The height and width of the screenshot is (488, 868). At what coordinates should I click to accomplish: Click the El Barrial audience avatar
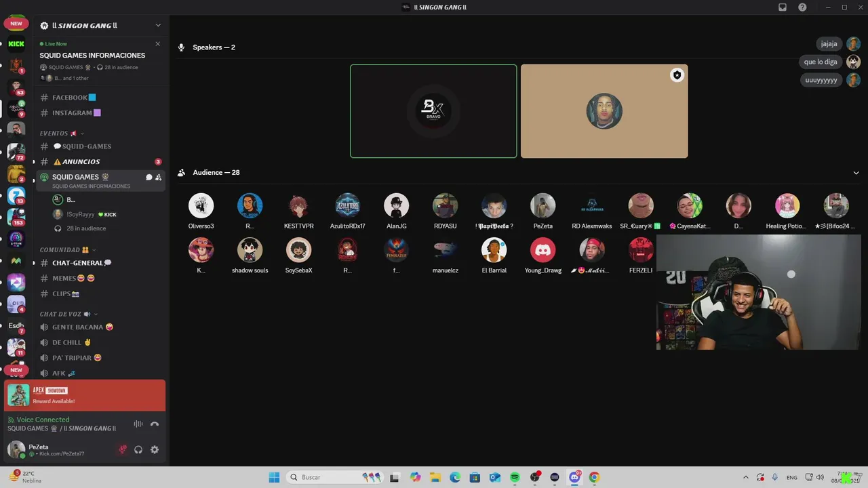pyautogui.click(x=494, y=250)
